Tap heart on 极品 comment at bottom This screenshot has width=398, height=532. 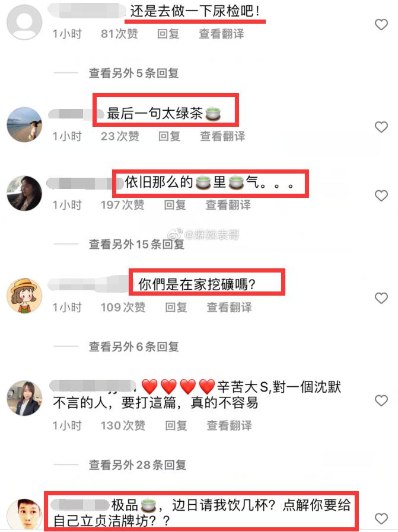tap(381, 518)
